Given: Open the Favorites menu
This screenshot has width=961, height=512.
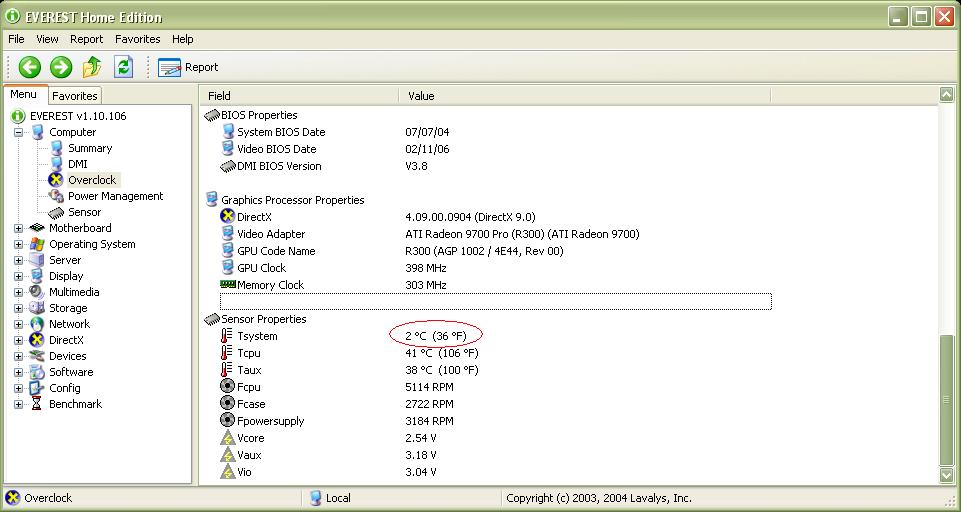Looking at the screenshot, I should click(x=137, y=39).
